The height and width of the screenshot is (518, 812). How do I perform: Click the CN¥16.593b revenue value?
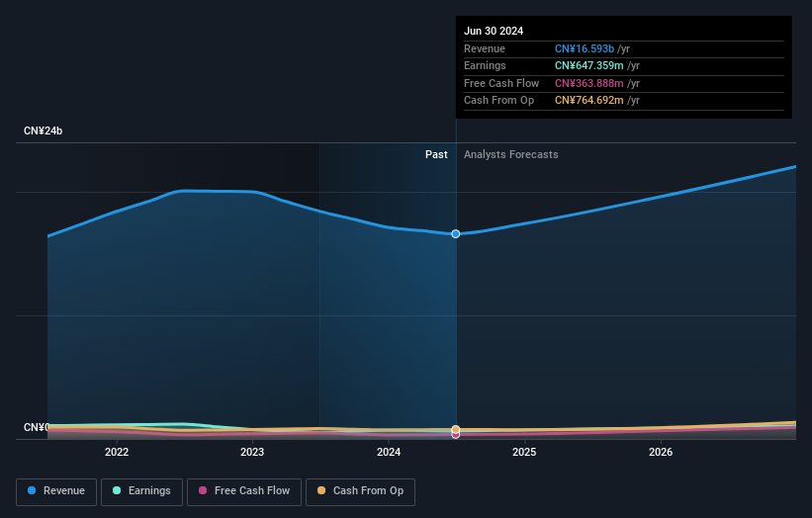[585, 48]
